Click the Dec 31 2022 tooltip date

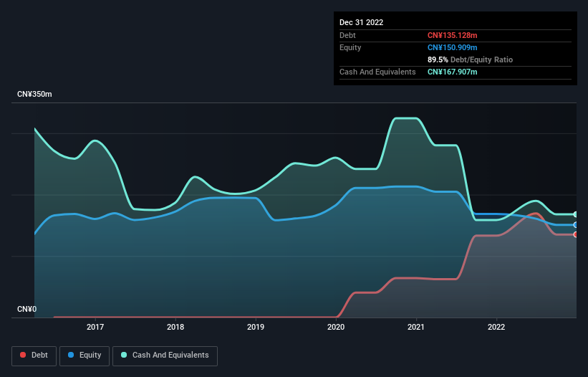pyautogui.click(x=362, y=22)
